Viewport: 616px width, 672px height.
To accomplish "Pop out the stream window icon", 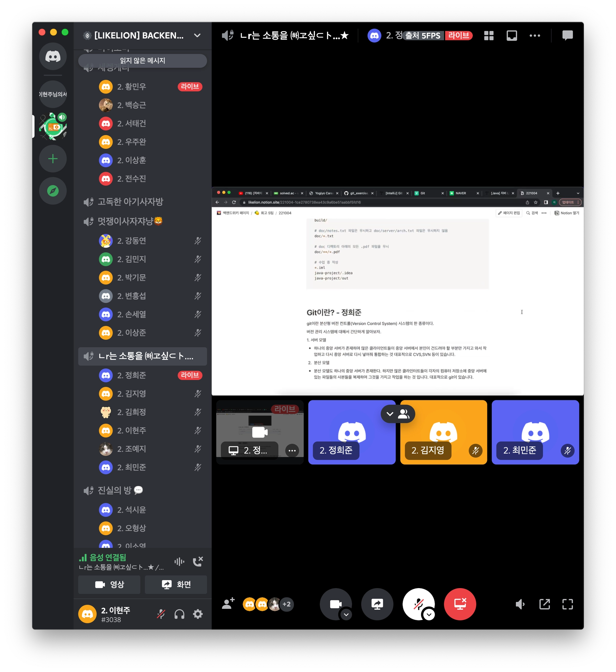I will (x=544, y=604).
